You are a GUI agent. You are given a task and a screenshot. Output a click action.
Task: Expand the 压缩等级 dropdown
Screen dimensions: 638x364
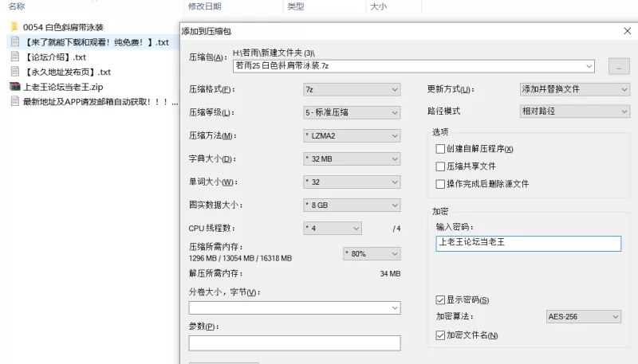pyautogui.click(x=351, y=113)
